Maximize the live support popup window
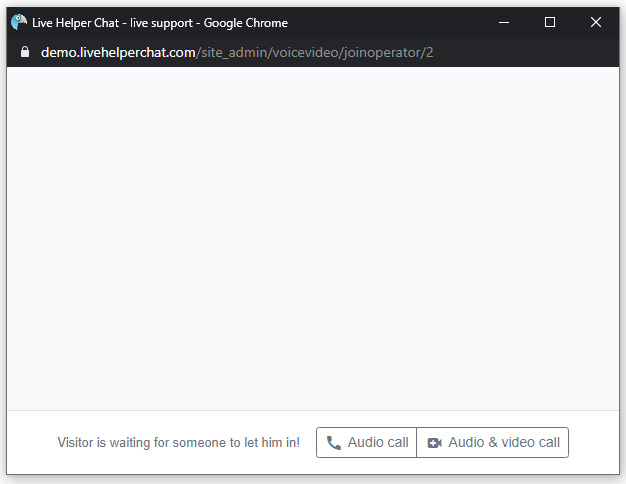The image size is (626, 484). coord(550,22)
